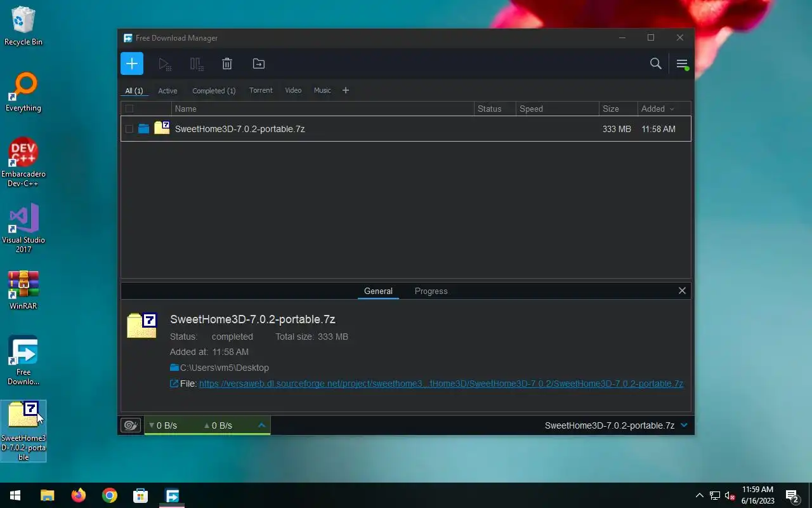The image size is (812, 508).
Task: Click upload speed 0 B/s indicator
Action: (218, 425)
